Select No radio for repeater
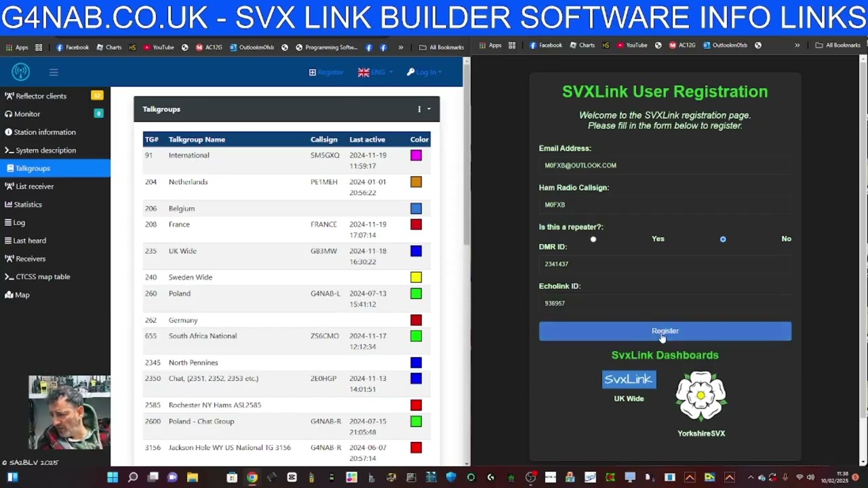 pyautogui.click(x=723, y=239)
